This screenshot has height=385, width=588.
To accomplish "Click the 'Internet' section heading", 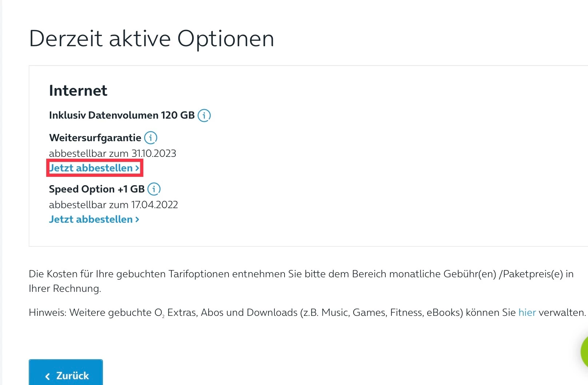I will [78, 91].
